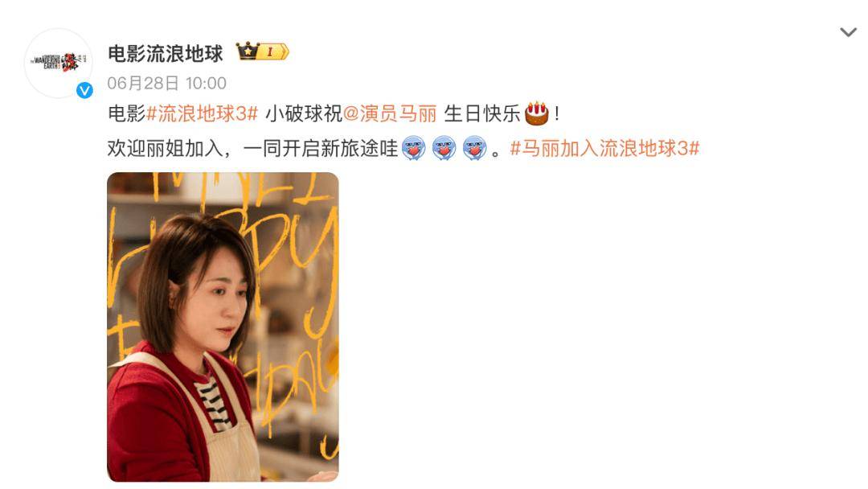Click the birthday cake emoji
Image resolution: width=868 pixels, height=489 pixels.
pos(536,113)
